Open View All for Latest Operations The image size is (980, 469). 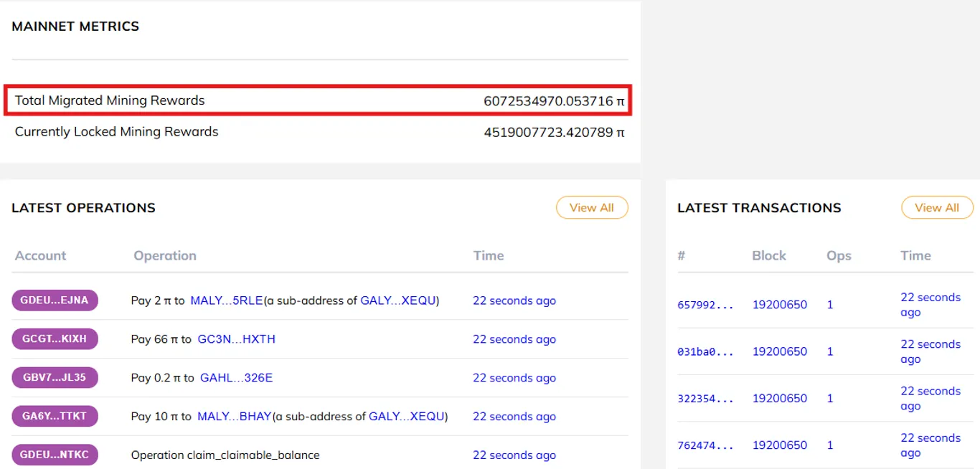pos(592,207)
